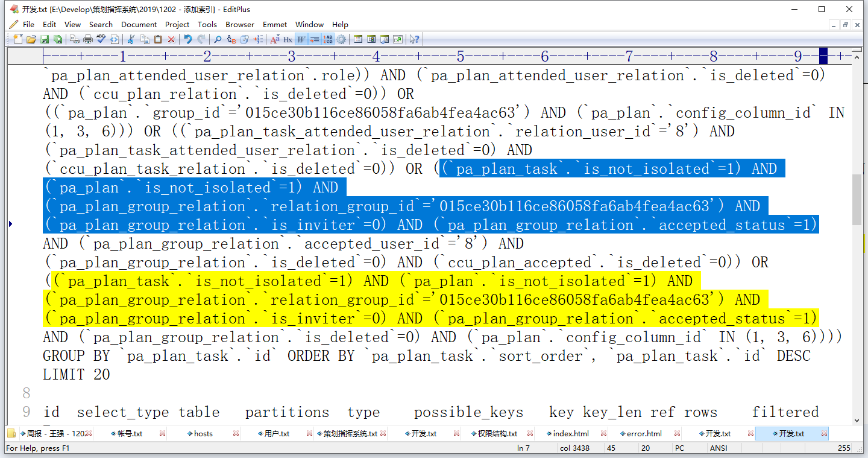Open the File menu
The width and height of the screenshot is (868, 458).
tap(28, 25)
